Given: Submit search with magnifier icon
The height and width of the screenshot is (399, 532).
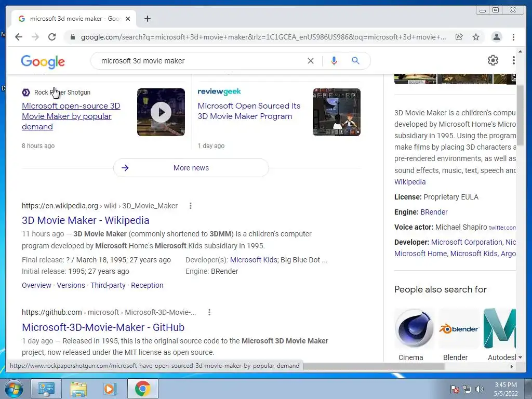Looking at the screenshot, I should click(x=355, y=61).
